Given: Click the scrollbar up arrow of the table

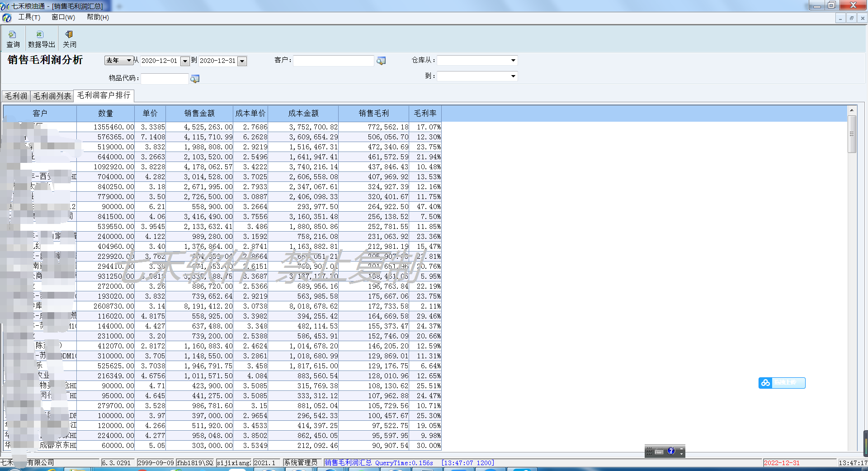Looking at the screenshot, I should (852, 110).
